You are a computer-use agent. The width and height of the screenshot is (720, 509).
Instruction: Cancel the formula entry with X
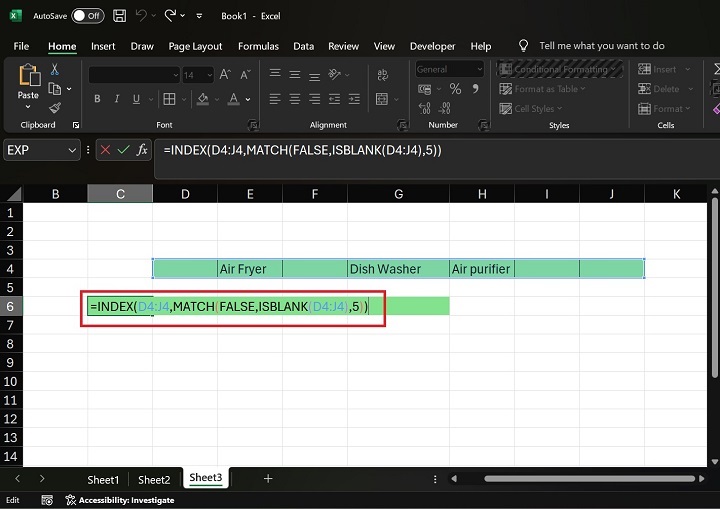click(x=105, y=149)
